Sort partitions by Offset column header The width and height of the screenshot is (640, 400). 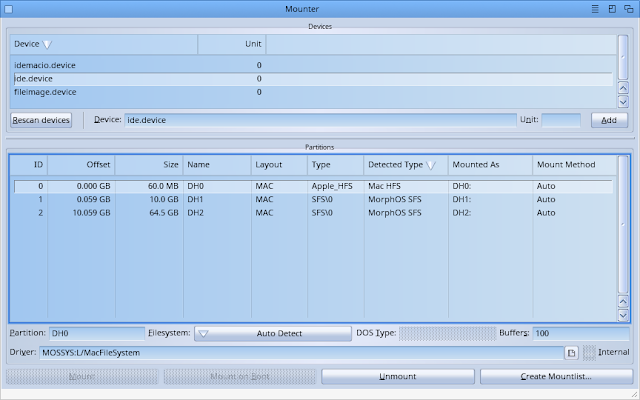(x=81, y=165)
